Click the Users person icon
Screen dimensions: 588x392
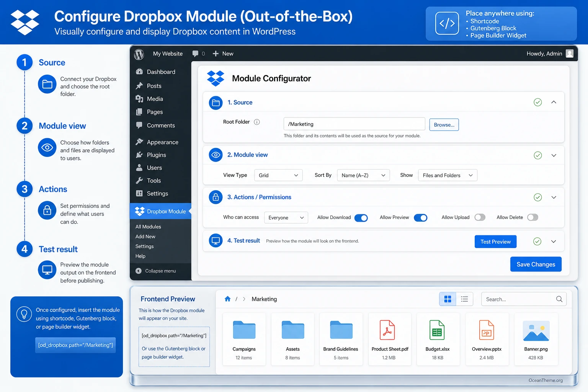click(139, 167)
